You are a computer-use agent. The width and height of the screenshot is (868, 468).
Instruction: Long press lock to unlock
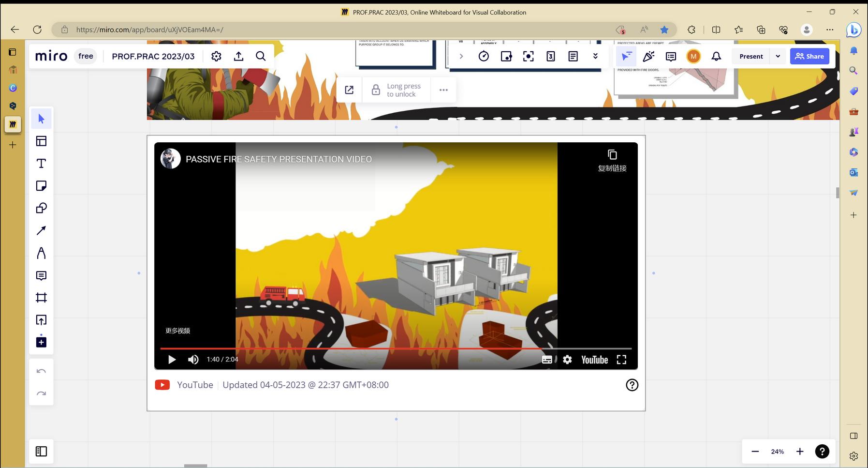tap(396, 90)
